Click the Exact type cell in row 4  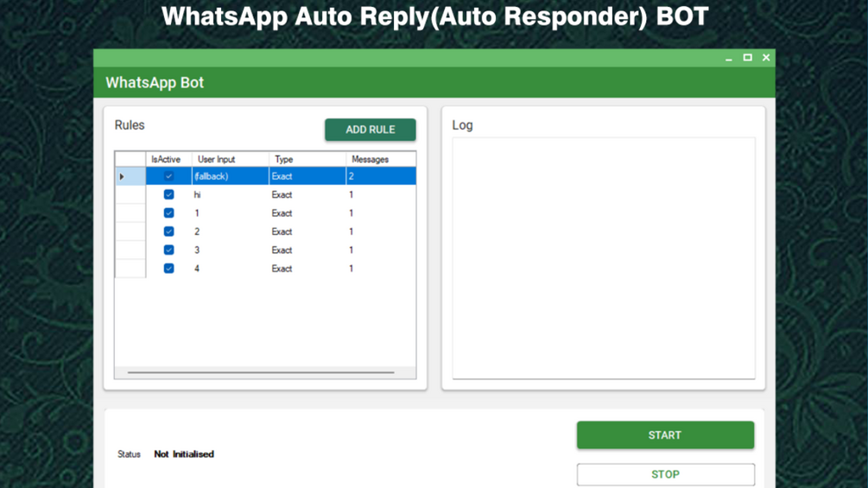[x=307, y=269]
